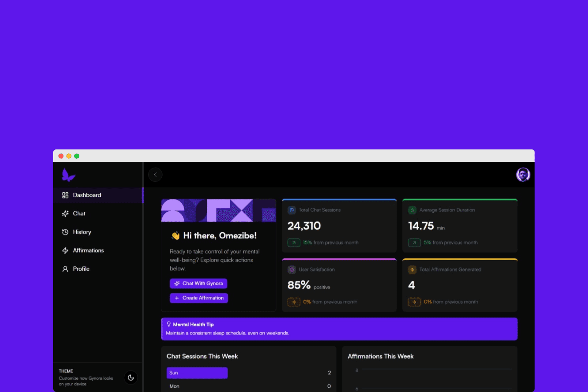Click the Total Affirmations Generated icon
The image size is (588, 392).
tap(412, 270)
